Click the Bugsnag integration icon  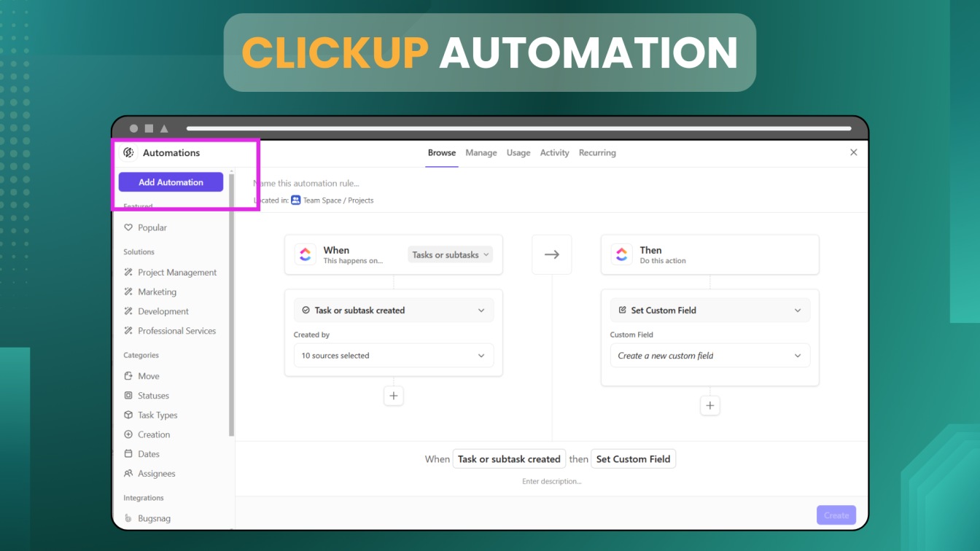[x=128, y=518]
